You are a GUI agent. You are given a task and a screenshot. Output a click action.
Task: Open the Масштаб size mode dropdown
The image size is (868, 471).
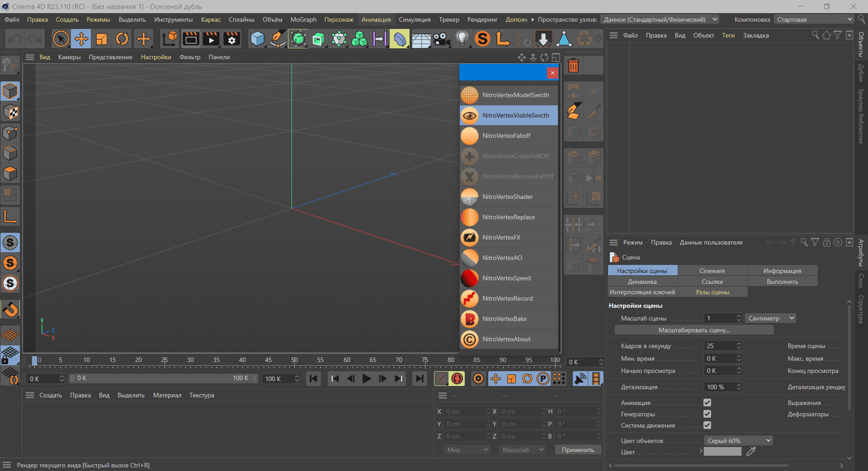(x=523, y=450)
